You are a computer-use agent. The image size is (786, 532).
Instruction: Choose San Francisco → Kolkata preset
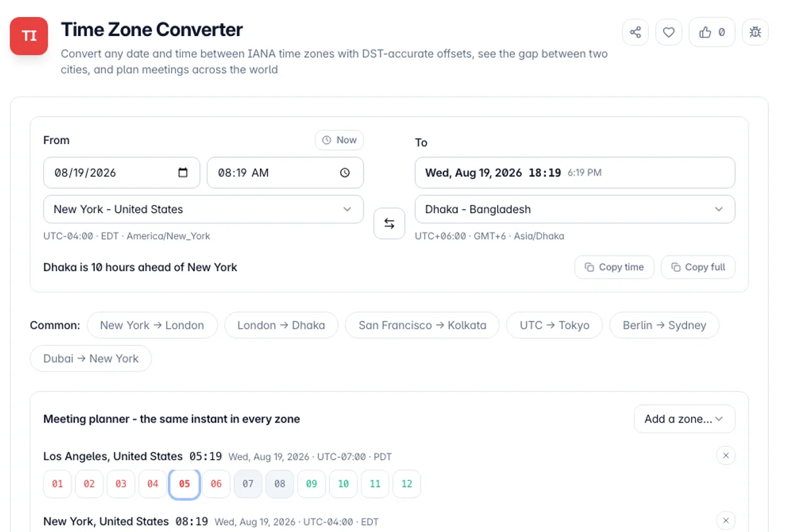point(422,325)
